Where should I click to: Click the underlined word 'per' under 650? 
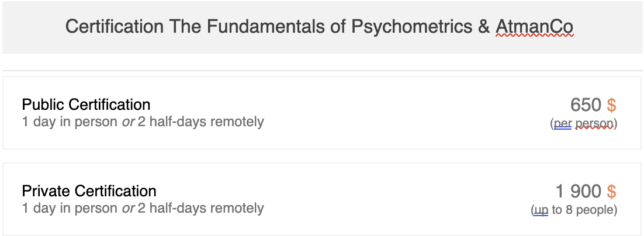(x=563, y=123)
